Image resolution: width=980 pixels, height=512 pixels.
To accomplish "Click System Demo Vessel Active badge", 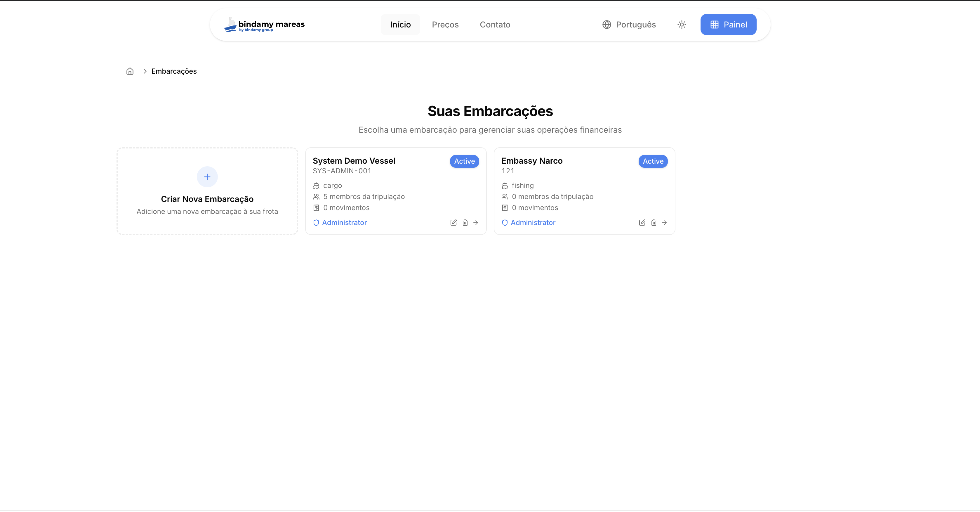I will pyautogui.click(x=464, y=161).
